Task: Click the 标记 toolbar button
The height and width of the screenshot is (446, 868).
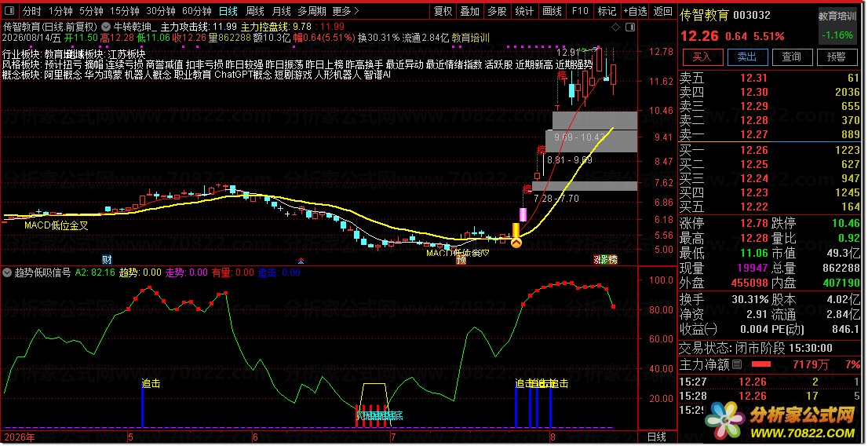Action: click(x=607, y=10)
